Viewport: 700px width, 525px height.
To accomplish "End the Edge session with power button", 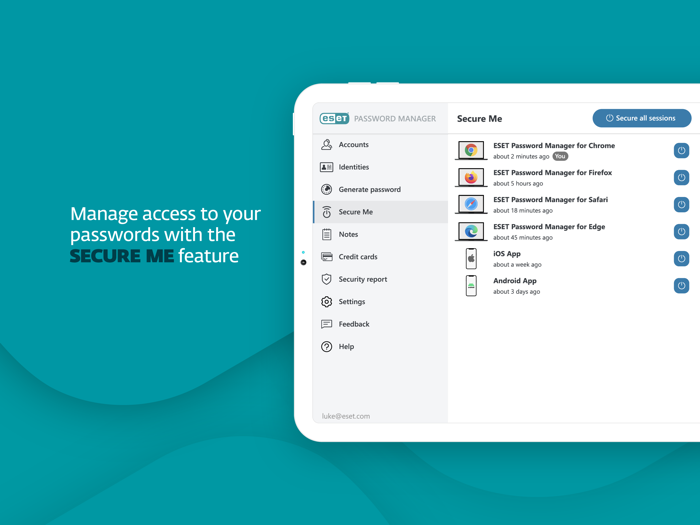I will coord(681,232).
